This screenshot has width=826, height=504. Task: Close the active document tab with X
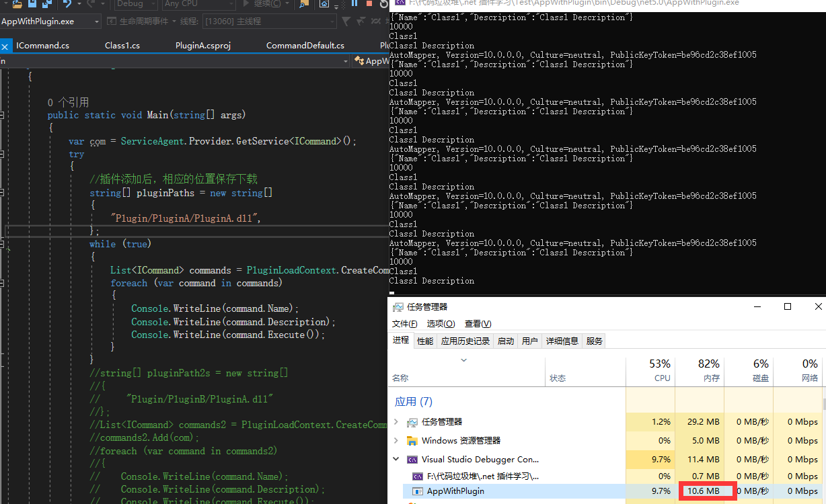coord(5,46)
